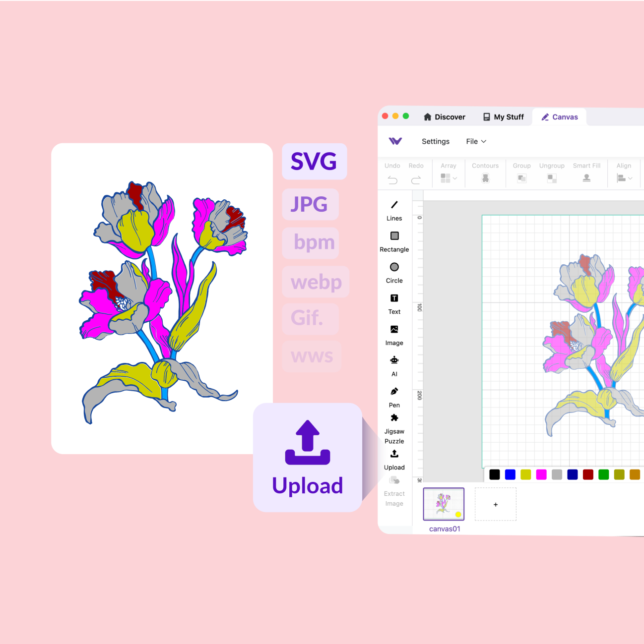This screenshot has height=644, width=644.
Task: Open the Settings menu
Action: [x=435, y=142]
